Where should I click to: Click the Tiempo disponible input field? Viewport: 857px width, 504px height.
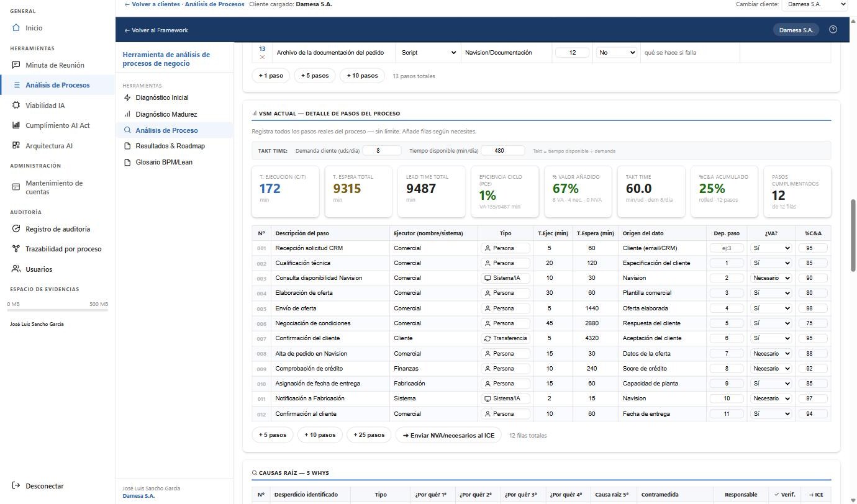[503, 151]
